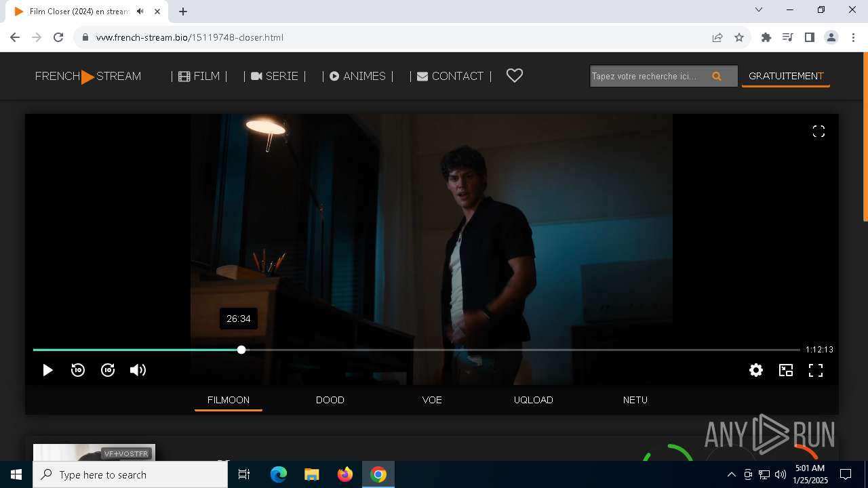The width and height of the screenshot is (868, 488).
Task: Click the VF+VOSTFR poster thumbnail
Action: [94, 452]
